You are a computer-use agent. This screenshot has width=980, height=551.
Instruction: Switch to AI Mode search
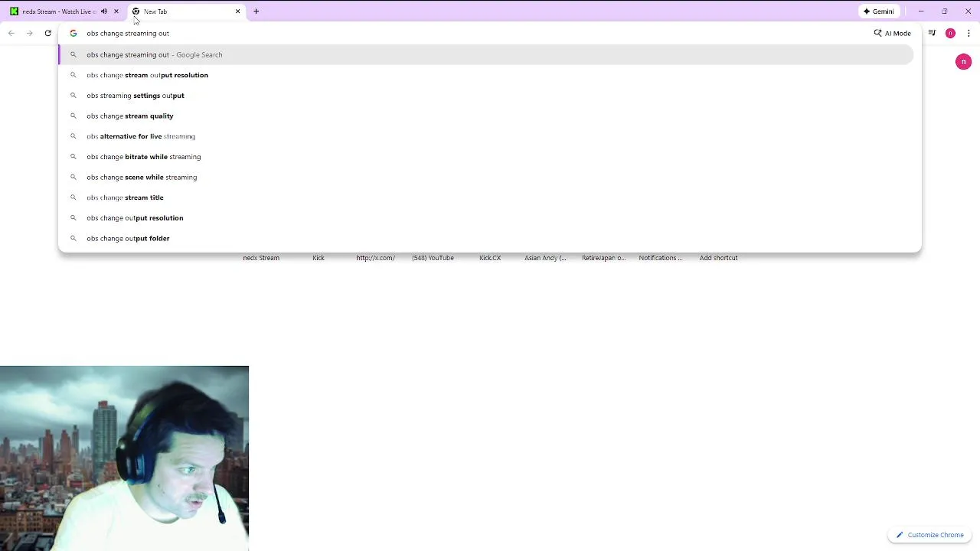click(893, 34)
